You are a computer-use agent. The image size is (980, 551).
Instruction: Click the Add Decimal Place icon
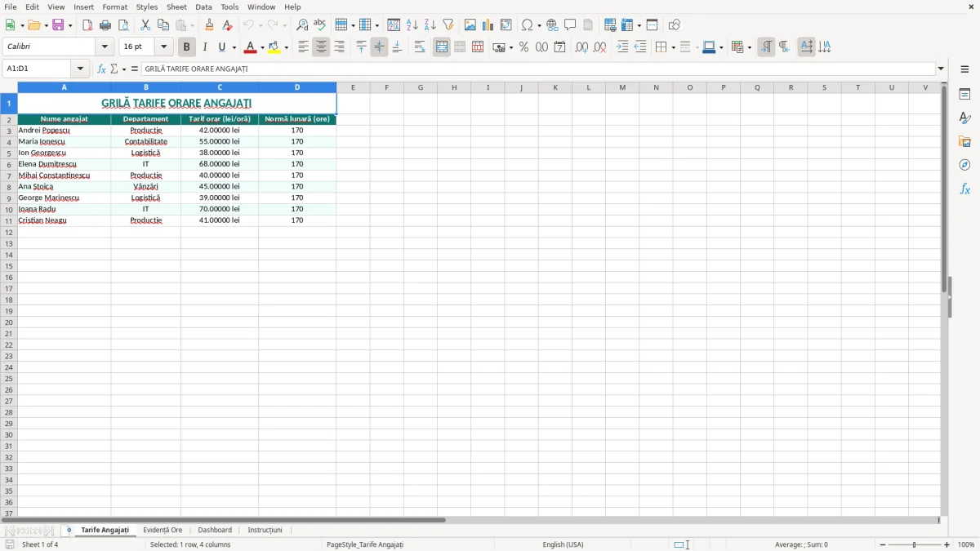click(x=581, y=47)
